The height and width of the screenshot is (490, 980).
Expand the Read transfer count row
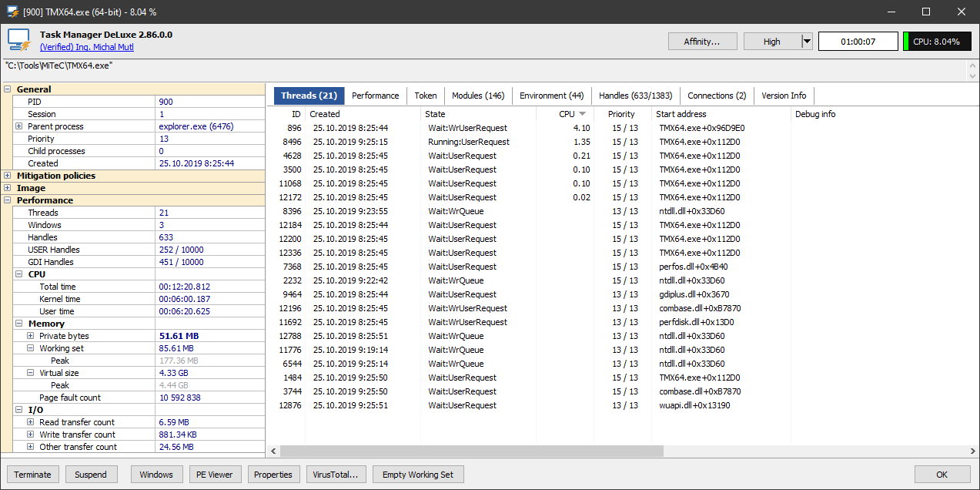pos(30,422)
